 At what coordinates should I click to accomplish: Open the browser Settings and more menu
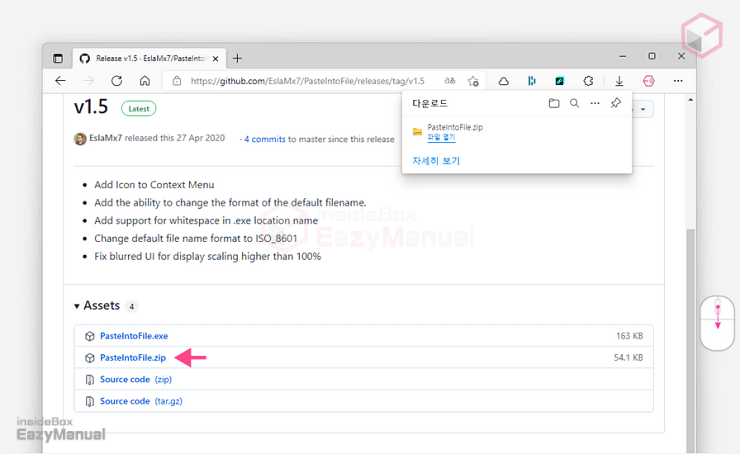[678, 81]
